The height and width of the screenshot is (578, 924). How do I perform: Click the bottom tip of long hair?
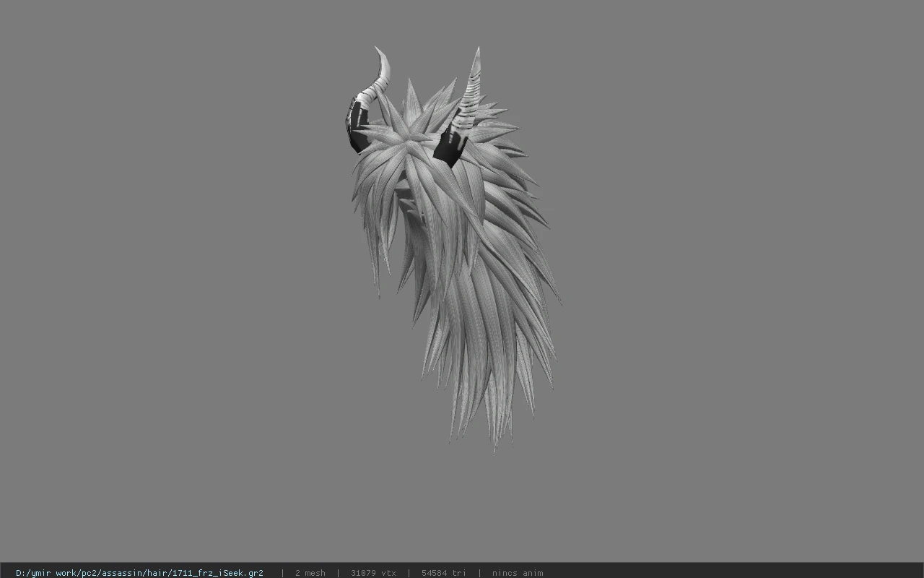pos(495,448)
